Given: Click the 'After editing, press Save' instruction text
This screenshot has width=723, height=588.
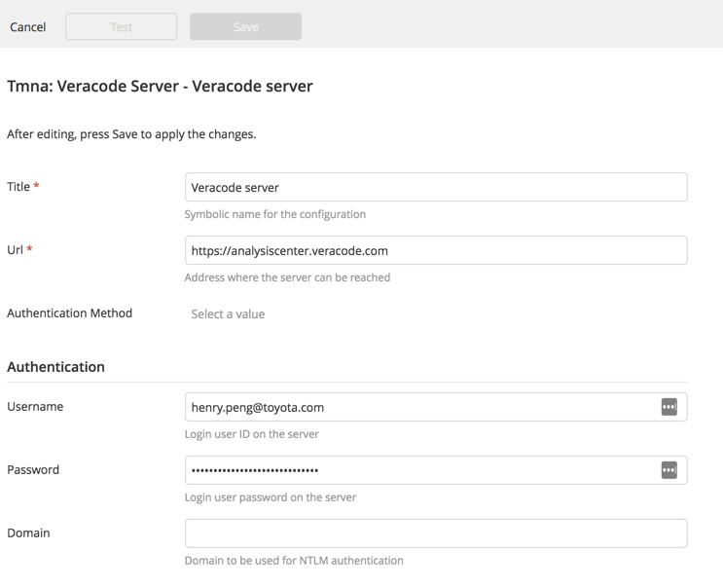Looking at the screenshot, I should click(131, 134).
